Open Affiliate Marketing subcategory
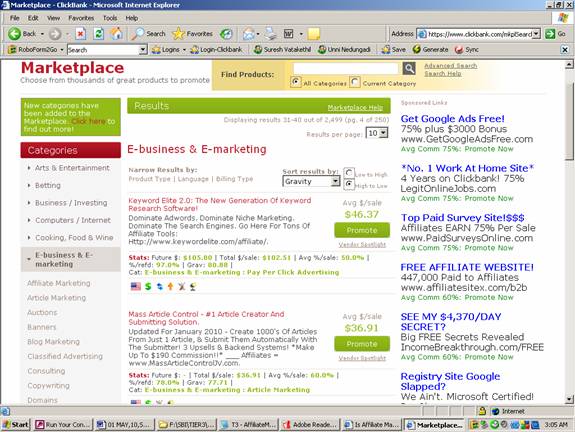 [59, 283]
